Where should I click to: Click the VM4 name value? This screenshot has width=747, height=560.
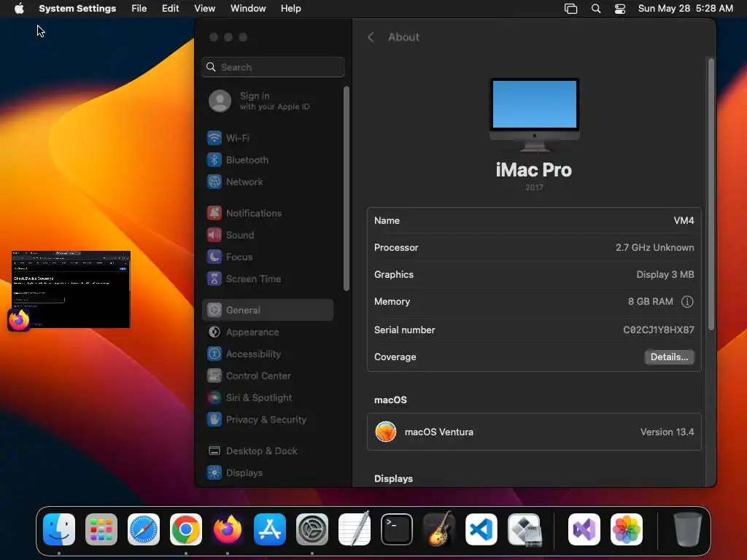[684, 220]
